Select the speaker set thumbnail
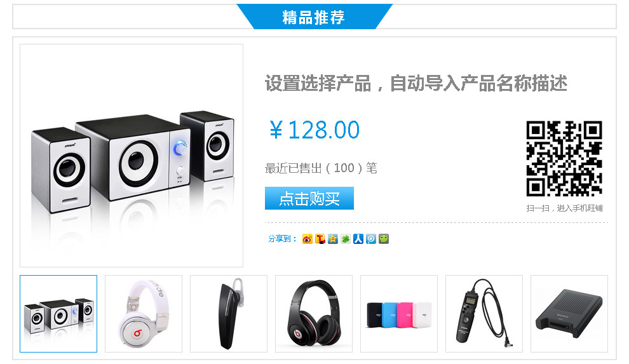Viewport: 629px width, 364px height. tap(58, 314)
